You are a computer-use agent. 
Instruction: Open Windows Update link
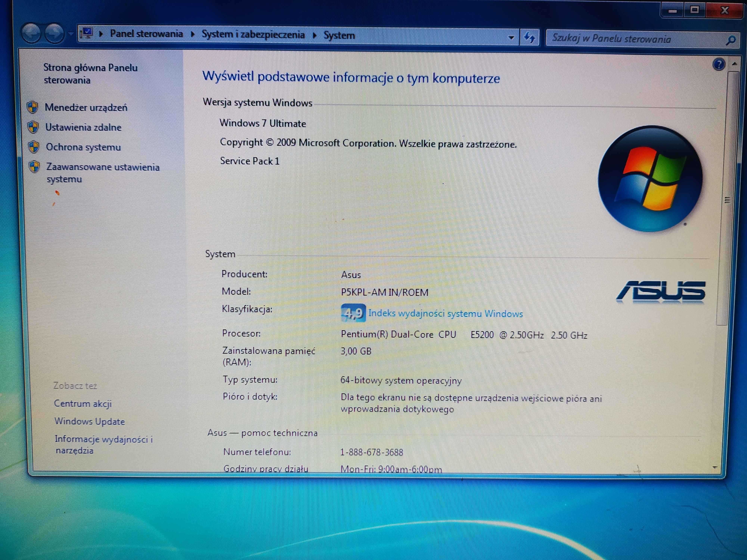[x=89, y=421]
